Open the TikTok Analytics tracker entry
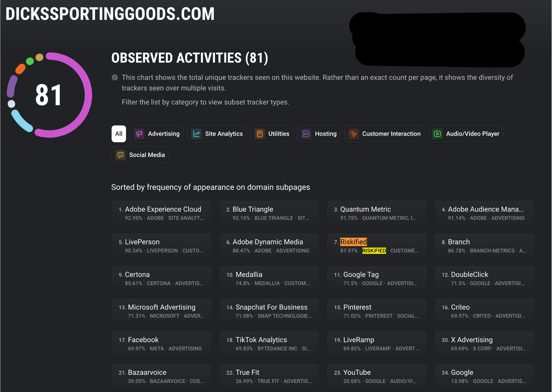The height and width of the screenshot is (392, 552). pos(269,343)
